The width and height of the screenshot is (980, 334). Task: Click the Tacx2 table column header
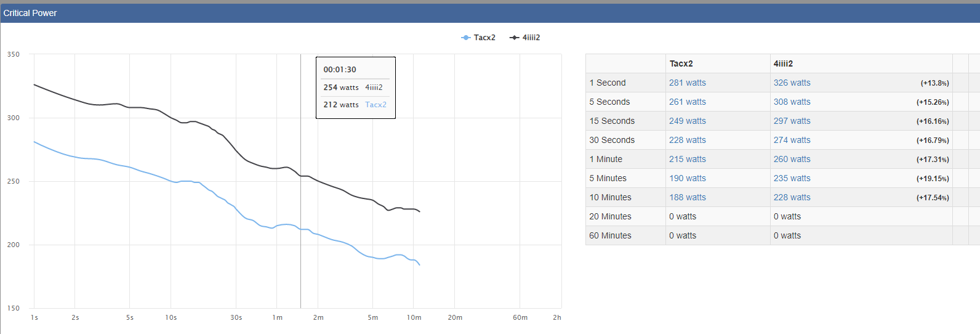[681, 63]
